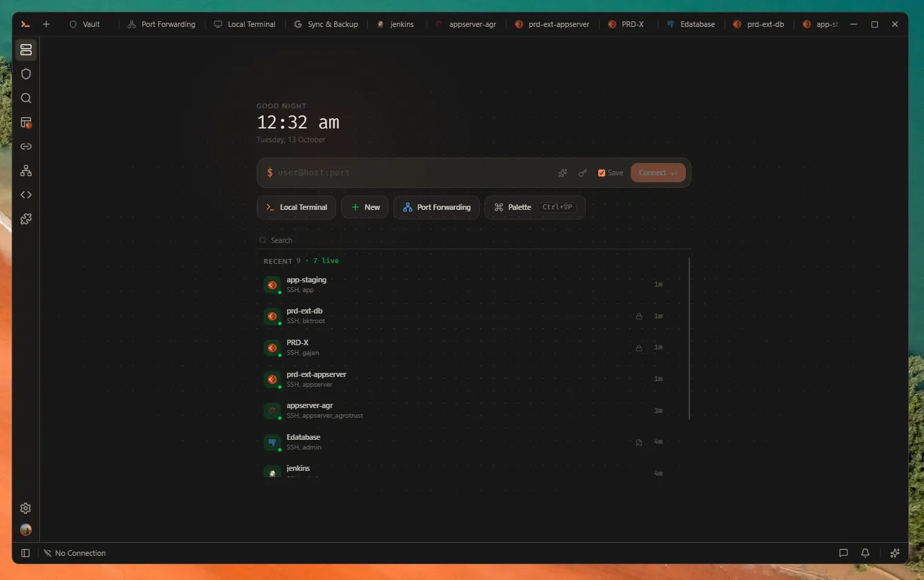Click the key icon in the connect bar
The width and height of the screenshot is (924, 580).
(x=582, y=173)
